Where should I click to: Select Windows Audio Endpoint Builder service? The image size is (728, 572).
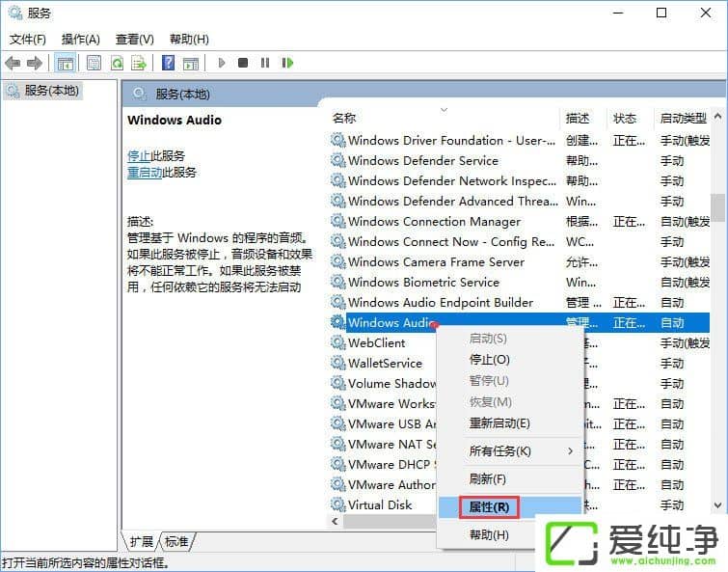[x=440, y=302]
